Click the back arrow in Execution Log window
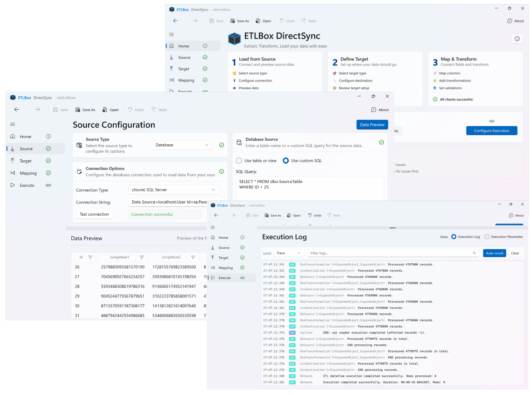532x395 pixels. point(216,215)
